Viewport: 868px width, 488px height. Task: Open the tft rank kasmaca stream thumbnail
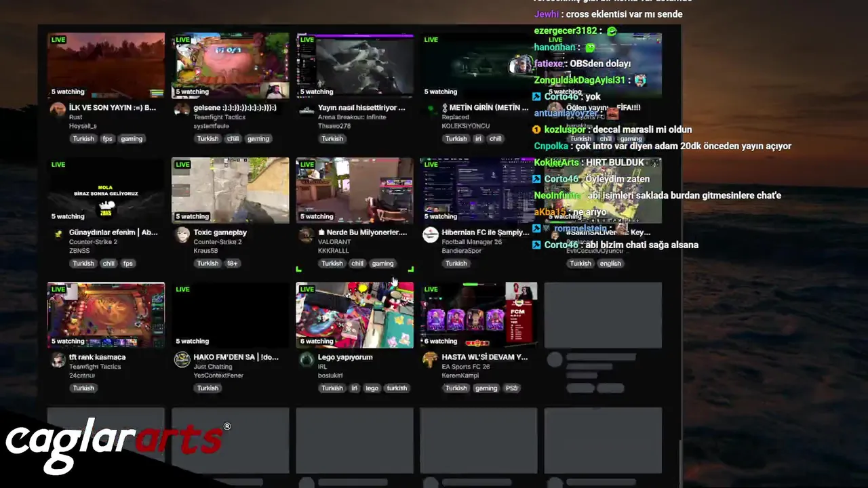106,315
